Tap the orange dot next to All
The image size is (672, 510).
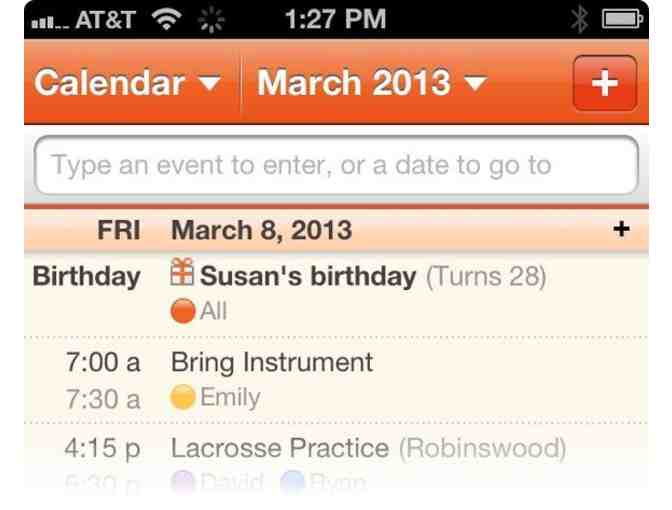pos(183,310)
